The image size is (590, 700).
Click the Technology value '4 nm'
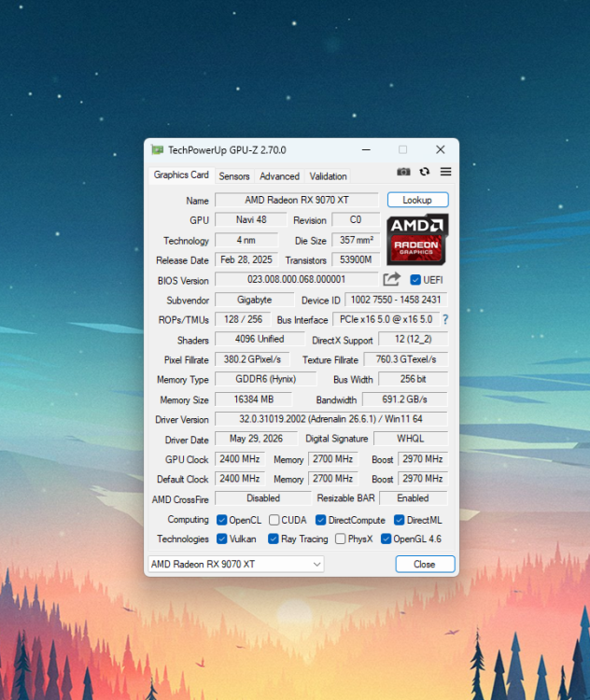click(x=246, y=240)
